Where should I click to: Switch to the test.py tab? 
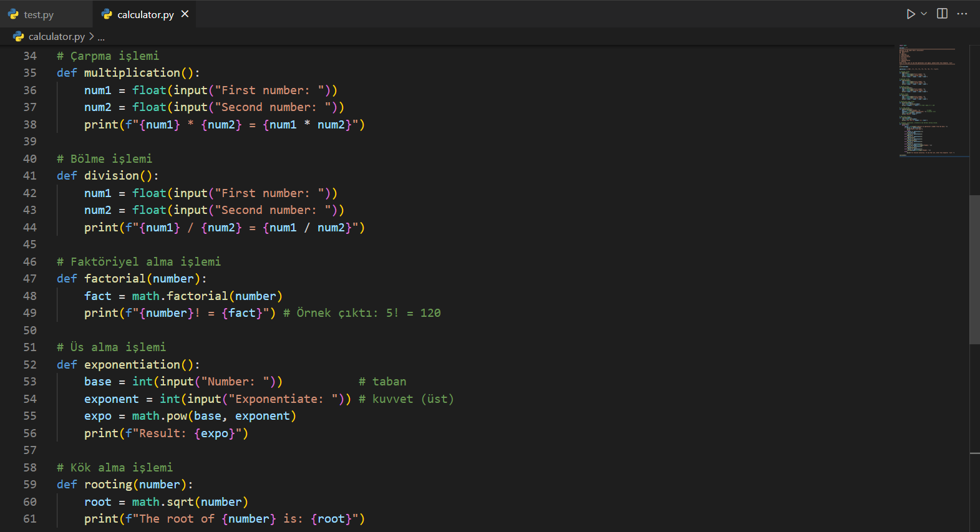click(39, 14)
